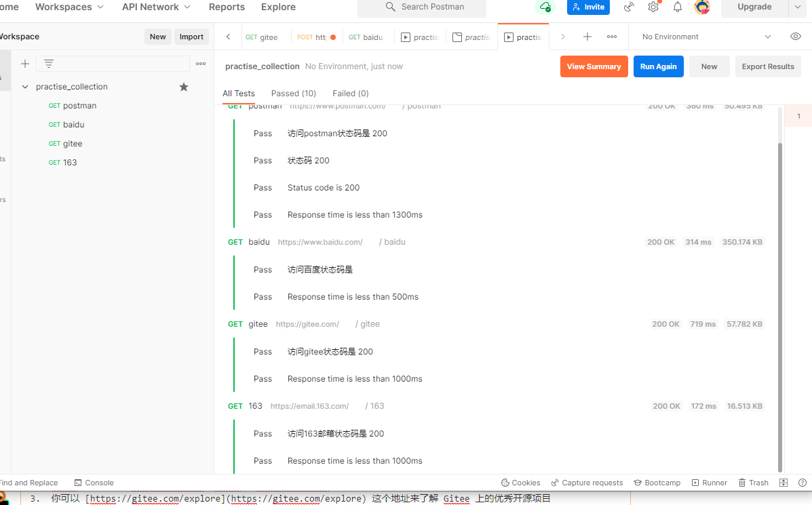The height and width of the screenshot is (505, 812).
Task: Open the 163 request in the sidebar
Action: pyautogui.click(x=62, y=163)
